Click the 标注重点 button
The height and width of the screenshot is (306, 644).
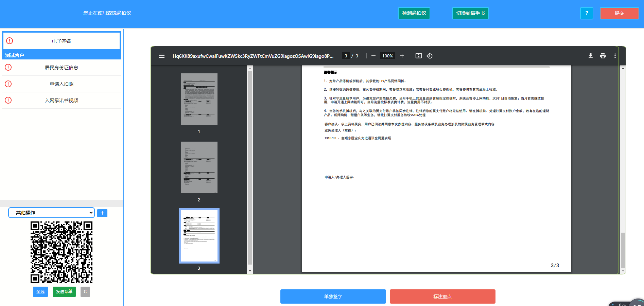point(442,296)
